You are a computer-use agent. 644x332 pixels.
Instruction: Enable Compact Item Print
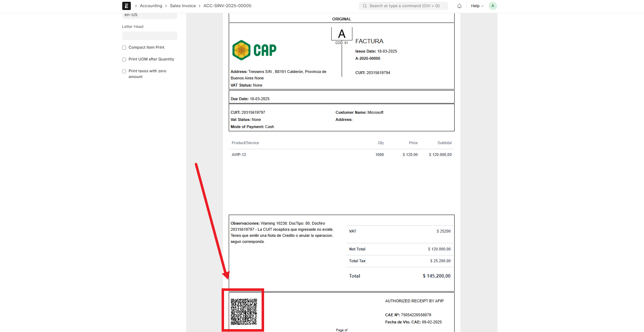124,47
